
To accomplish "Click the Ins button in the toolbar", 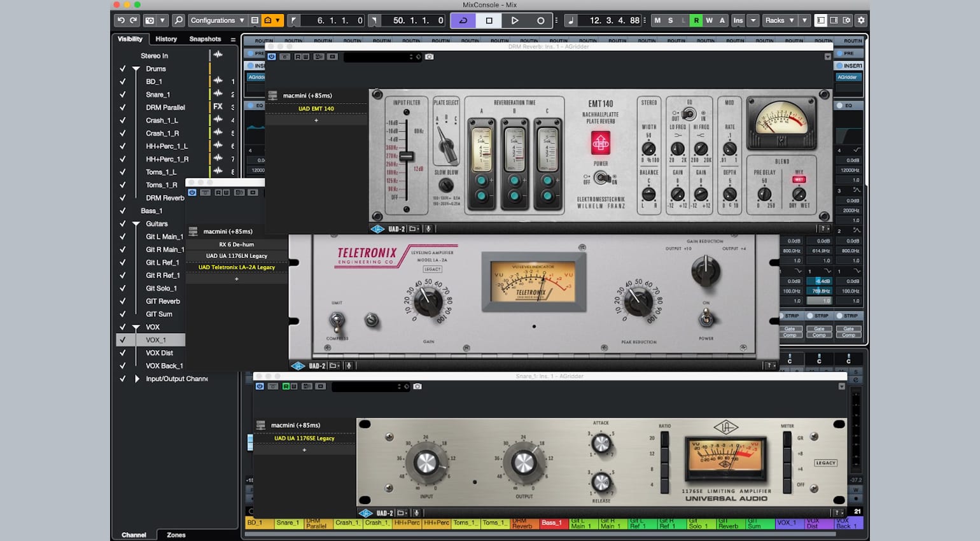I will tap(738, 20).
